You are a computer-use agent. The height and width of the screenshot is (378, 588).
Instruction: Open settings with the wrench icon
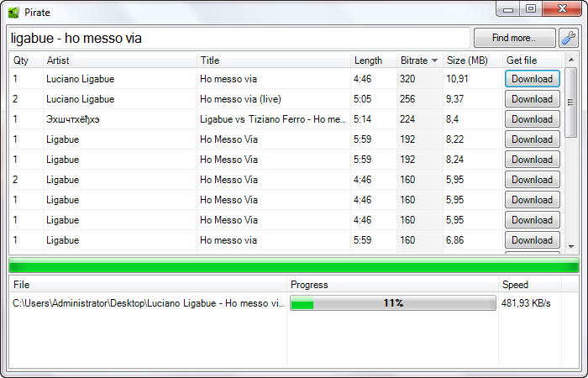569,38
